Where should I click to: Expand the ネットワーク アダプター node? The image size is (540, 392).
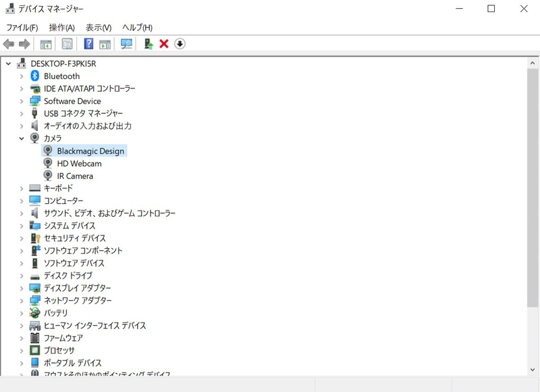coord(22,300)
